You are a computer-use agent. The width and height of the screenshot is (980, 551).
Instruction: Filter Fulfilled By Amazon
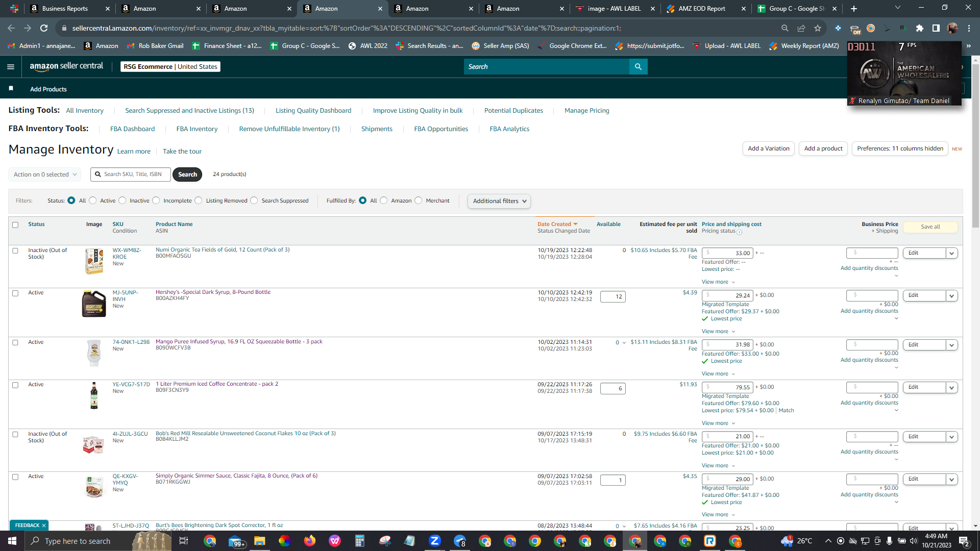tap(384, 201)
